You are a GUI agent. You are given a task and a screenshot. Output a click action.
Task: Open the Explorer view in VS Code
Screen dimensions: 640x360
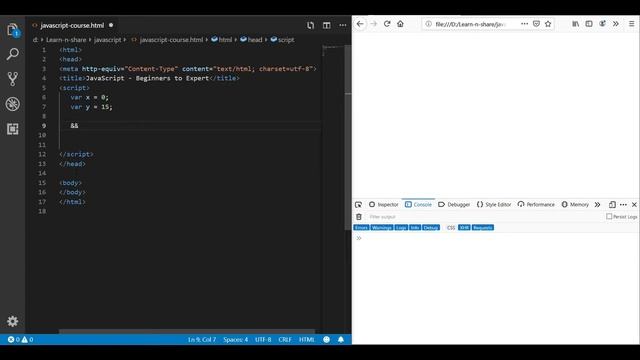[x=13, y=30]
